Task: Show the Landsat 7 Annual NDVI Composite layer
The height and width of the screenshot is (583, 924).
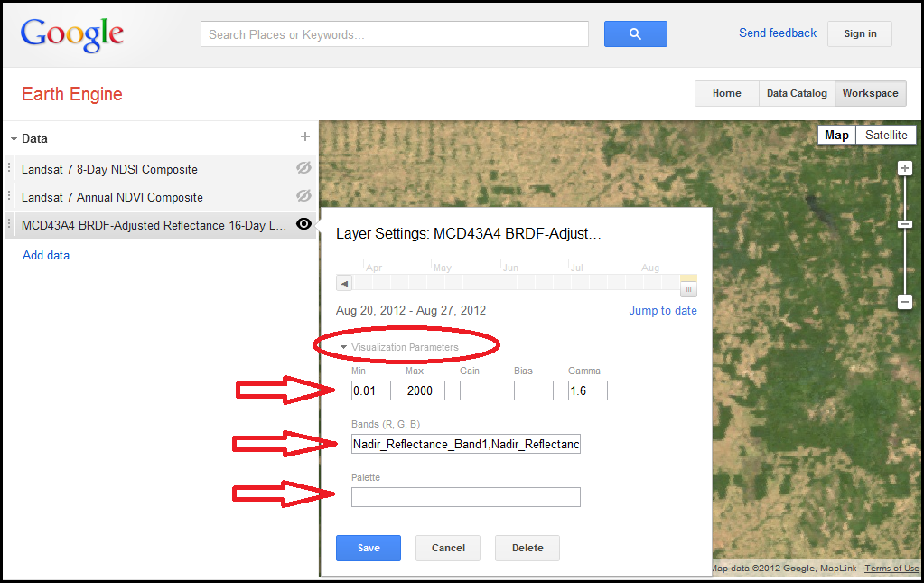Action: pyautogui.click(x=303, y=196)
